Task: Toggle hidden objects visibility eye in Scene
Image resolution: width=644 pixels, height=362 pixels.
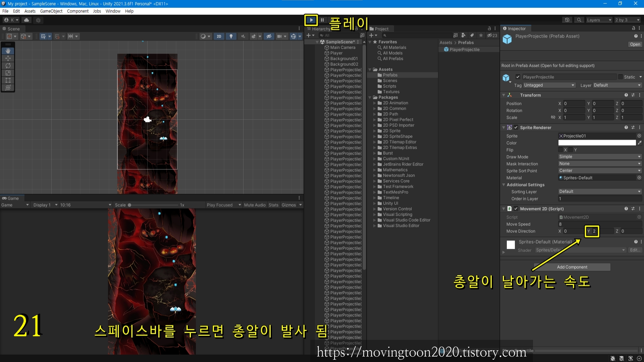Action: (269, 37)
